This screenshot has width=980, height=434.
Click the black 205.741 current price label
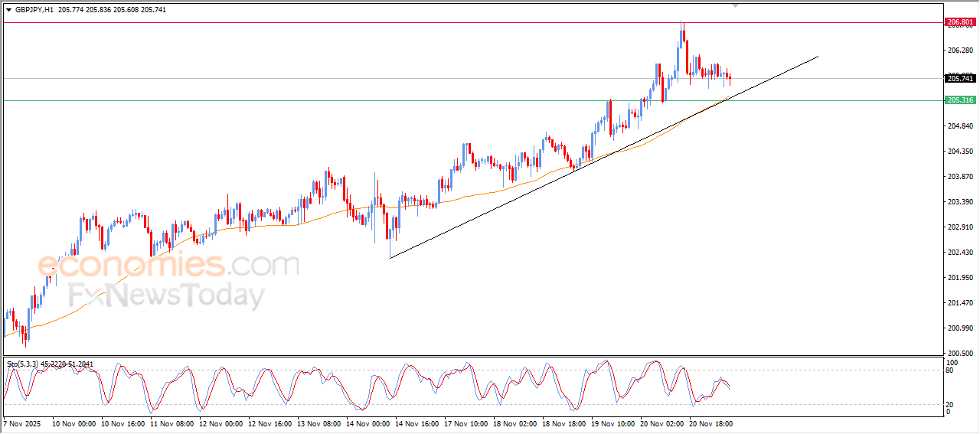959,78
